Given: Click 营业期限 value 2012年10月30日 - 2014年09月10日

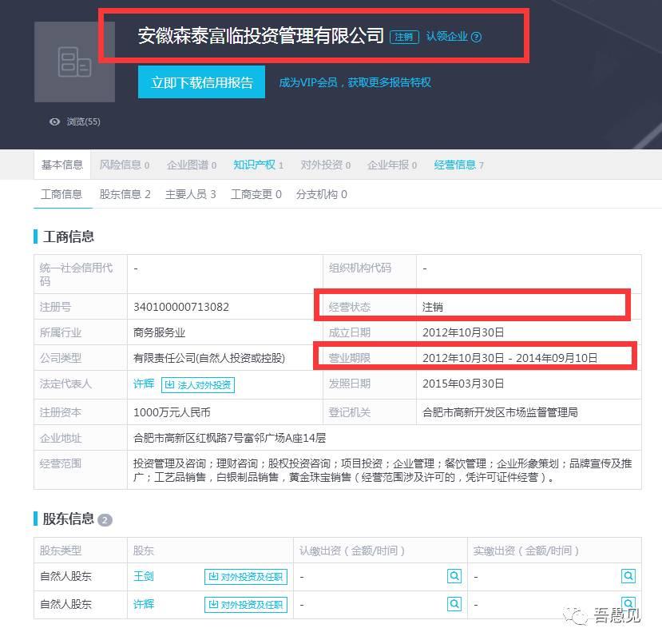Looking at the screenshot, I should 510,358.
